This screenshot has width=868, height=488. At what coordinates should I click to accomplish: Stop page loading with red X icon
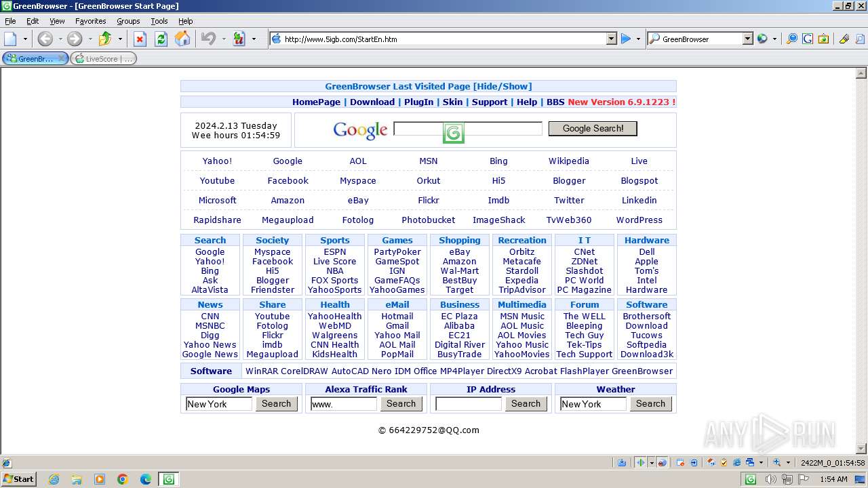point(140,39)
